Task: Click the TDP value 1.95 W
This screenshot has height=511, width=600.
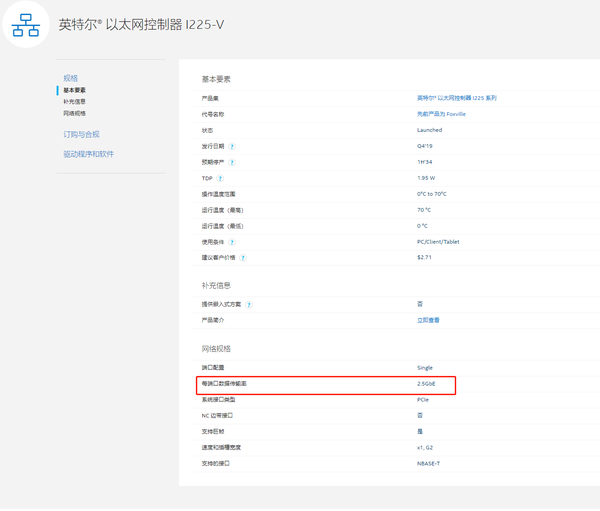Action: coord(426,178)
